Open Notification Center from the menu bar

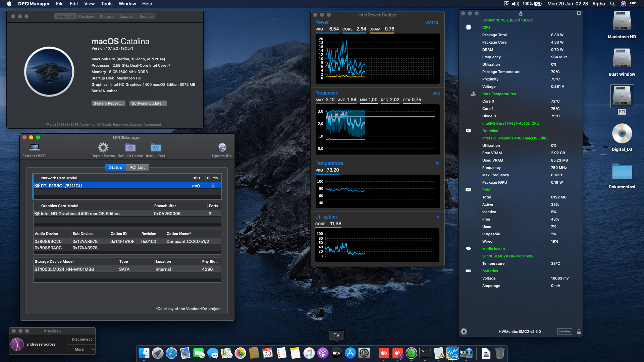(633, 4)
